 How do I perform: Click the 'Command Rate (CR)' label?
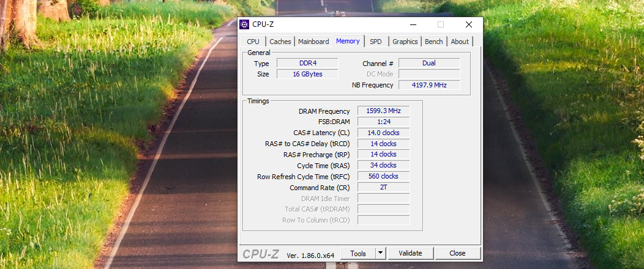(x=320, y=188)
